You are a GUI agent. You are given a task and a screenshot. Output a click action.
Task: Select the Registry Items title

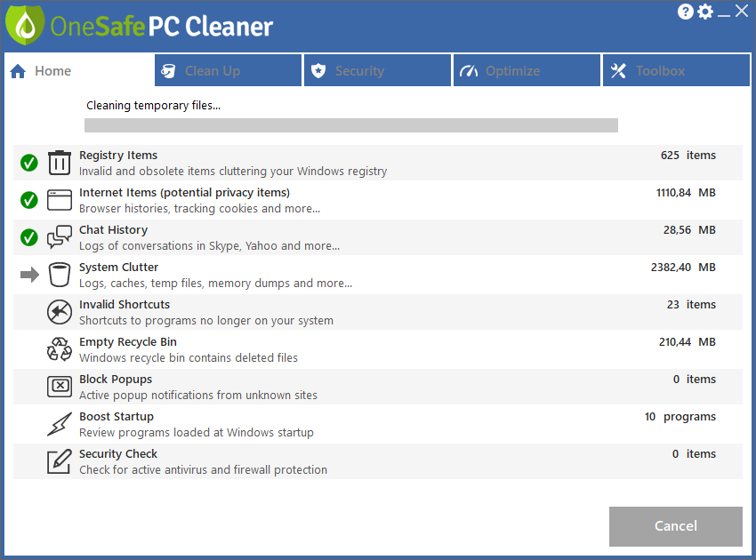pyautogui.click(x=118, y=156)
